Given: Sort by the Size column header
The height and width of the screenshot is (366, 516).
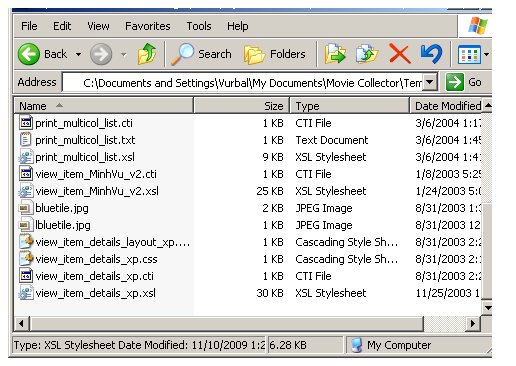Looking at the screenshot, I should tap(242, 106).
